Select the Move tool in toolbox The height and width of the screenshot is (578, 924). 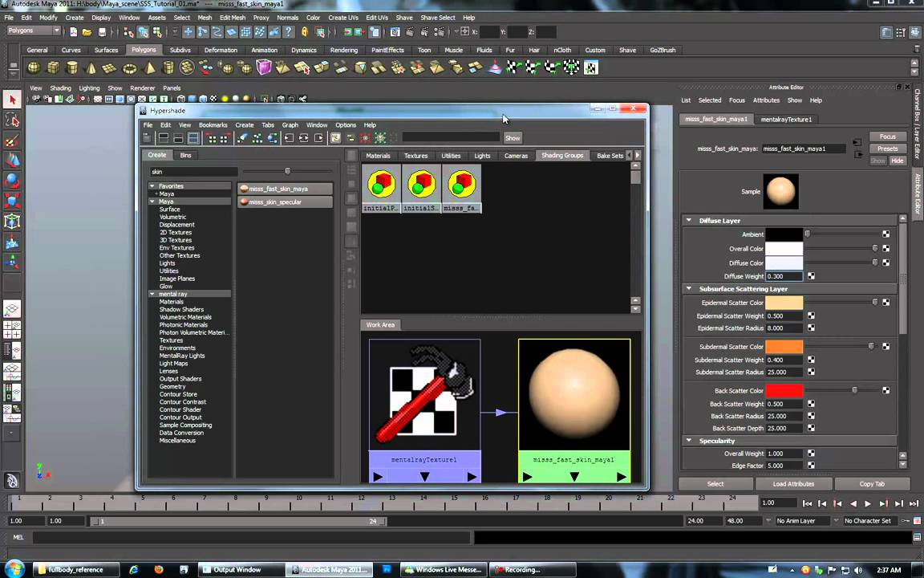click(x=12, y=161)
